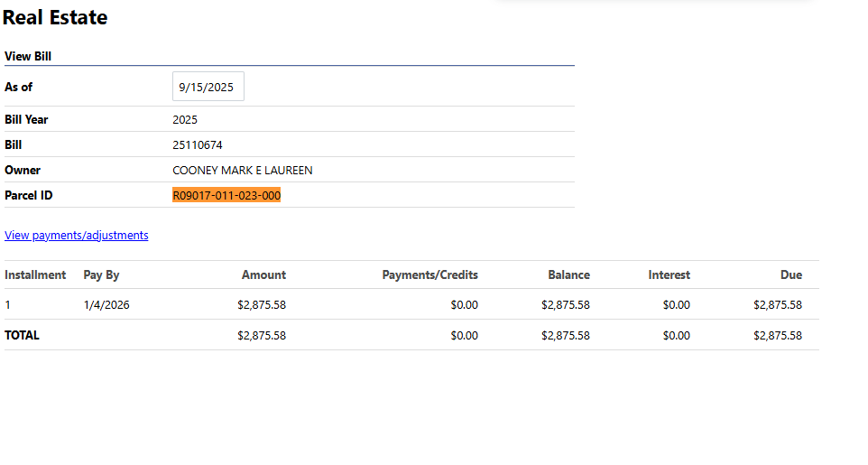This screenshot has height=465, width=868.
Task: Click the Parcel ID field label
Action: pyautogui.click(x=29, y=195)
